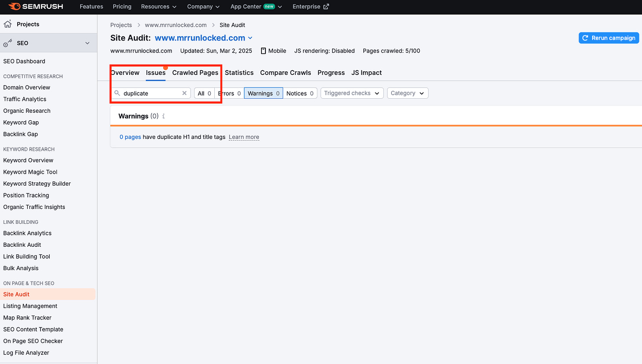Collapse the SEO sidebar section

(x=87, y=43)
